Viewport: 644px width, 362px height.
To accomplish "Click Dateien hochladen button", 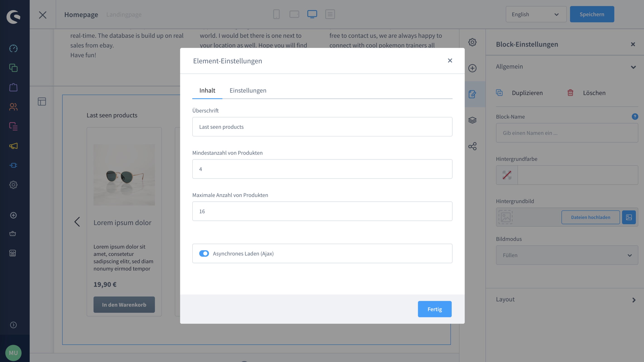I will (591, 217).
